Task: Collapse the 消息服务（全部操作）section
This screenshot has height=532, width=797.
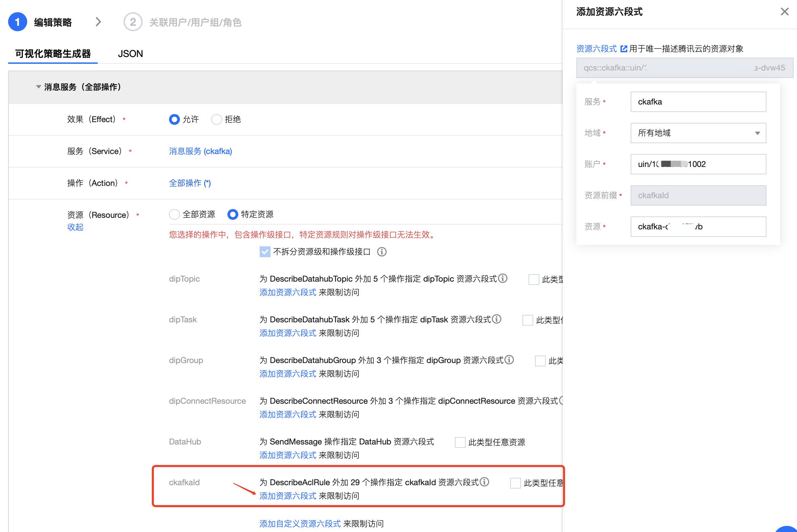Action: 39,87
